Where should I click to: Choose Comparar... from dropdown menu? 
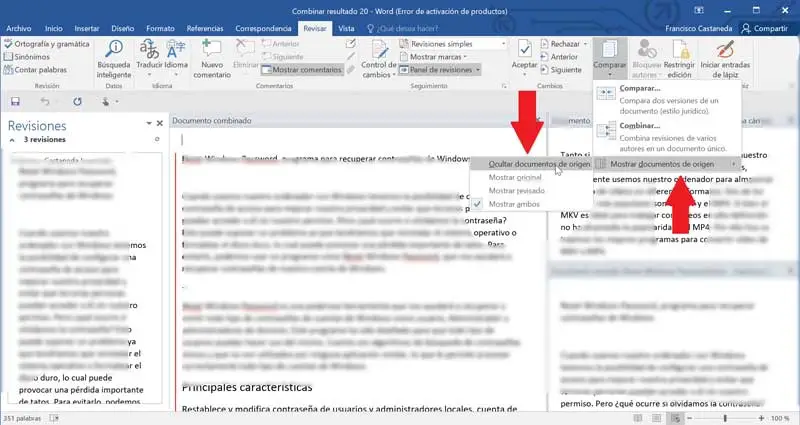click(x=667, y=99)
